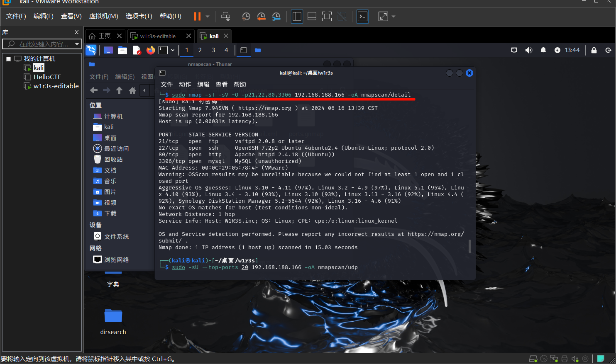
Task: Launch Firefox from the Kali panel
Action: tap(151, 50)
